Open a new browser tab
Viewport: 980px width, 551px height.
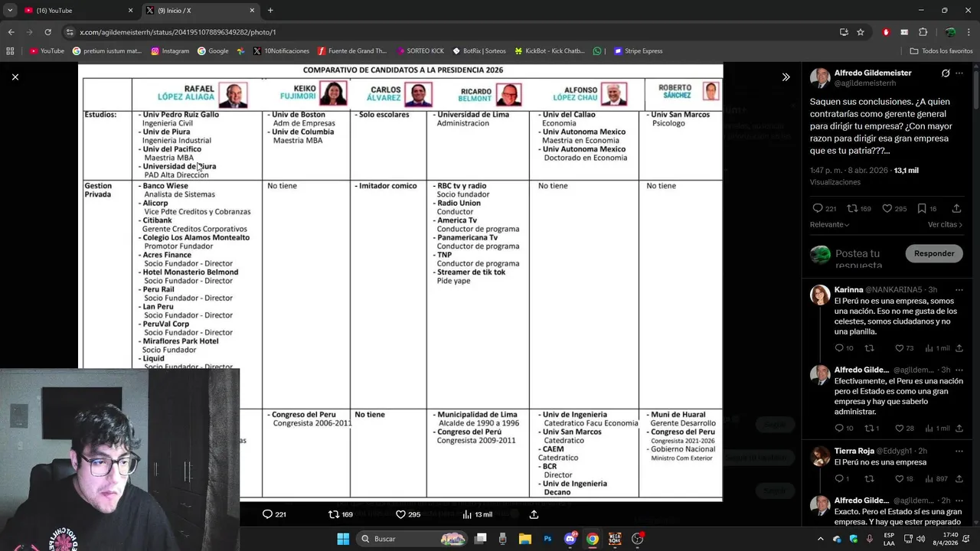point(270,11)
